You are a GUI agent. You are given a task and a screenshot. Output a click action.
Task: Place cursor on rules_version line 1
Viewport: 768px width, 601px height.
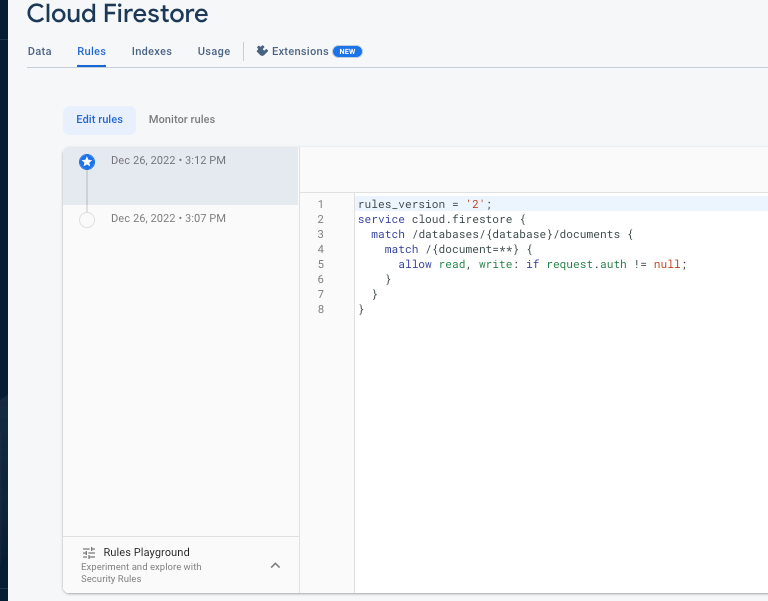[x=425, y=204]
